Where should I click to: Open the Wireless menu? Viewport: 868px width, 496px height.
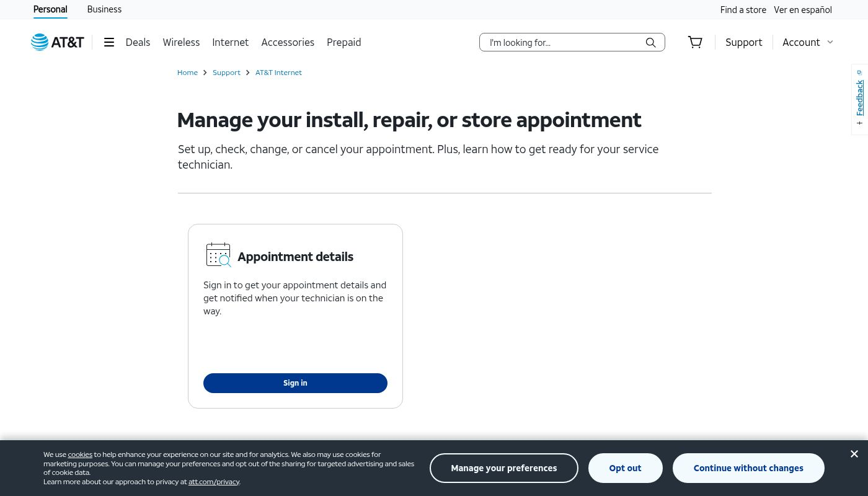181,42
